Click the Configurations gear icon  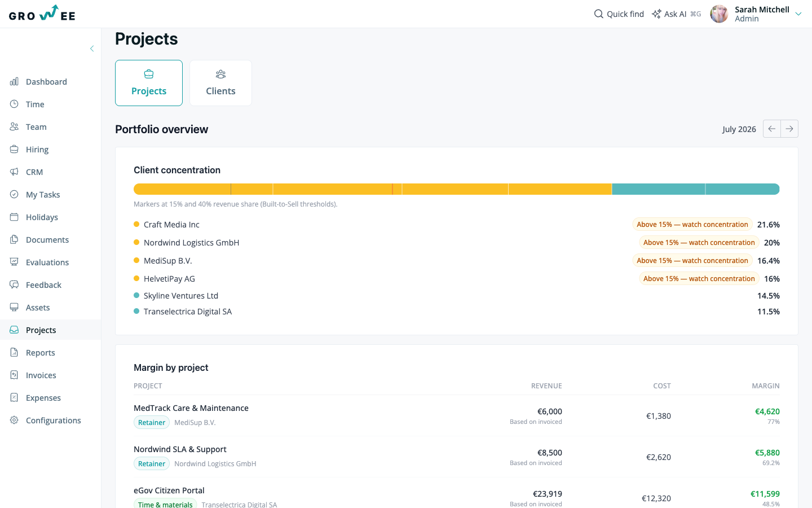(x=14, y=421)
